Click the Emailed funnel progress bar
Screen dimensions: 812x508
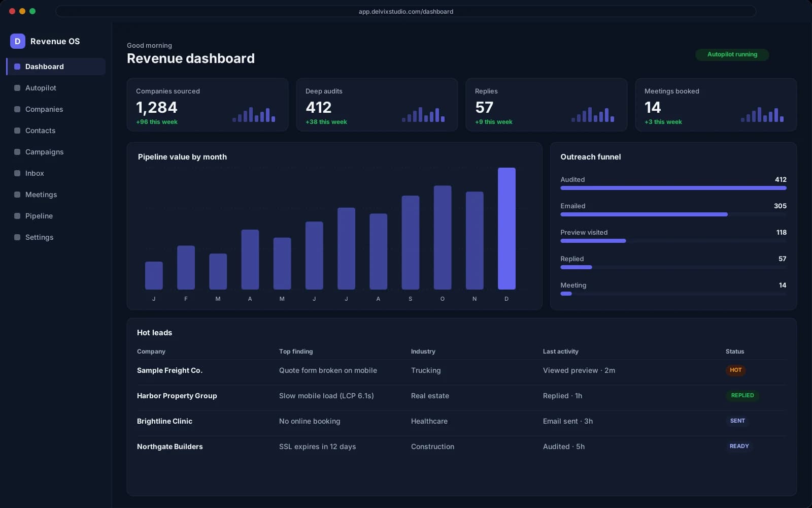point(673,214)
